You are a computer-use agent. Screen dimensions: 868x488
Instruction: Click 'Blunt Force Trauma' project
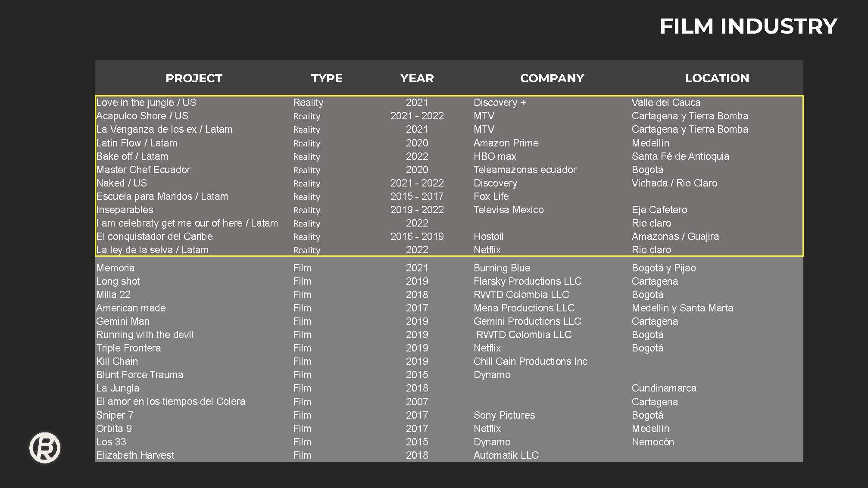tap(140, 375)
